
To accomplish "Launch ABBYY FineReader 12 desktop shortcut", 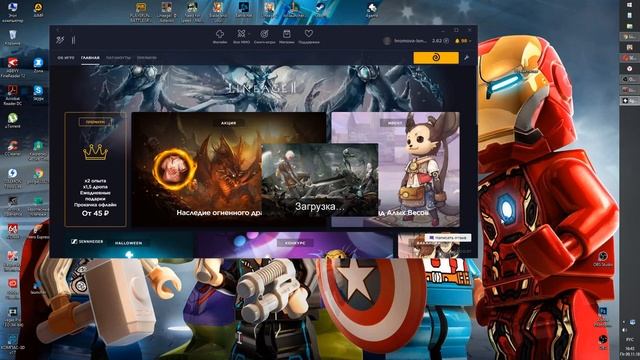I will [12, 68].
